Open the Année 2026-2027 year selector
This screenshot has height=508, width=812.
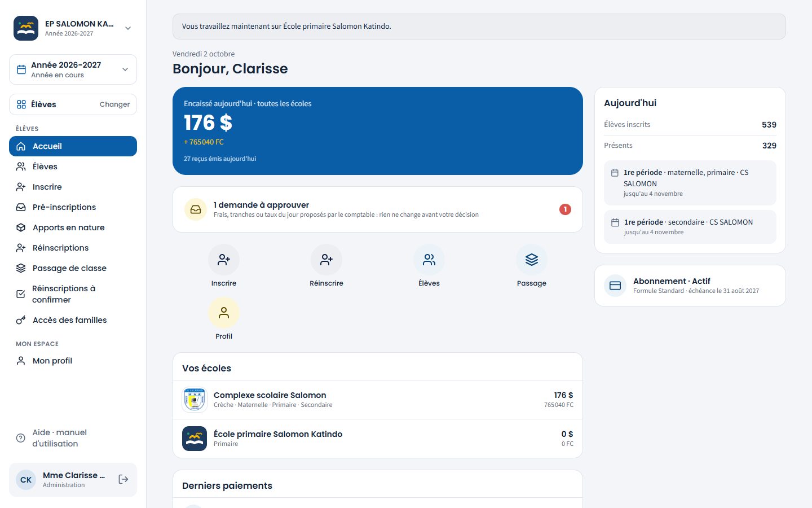tap(73, 69)
